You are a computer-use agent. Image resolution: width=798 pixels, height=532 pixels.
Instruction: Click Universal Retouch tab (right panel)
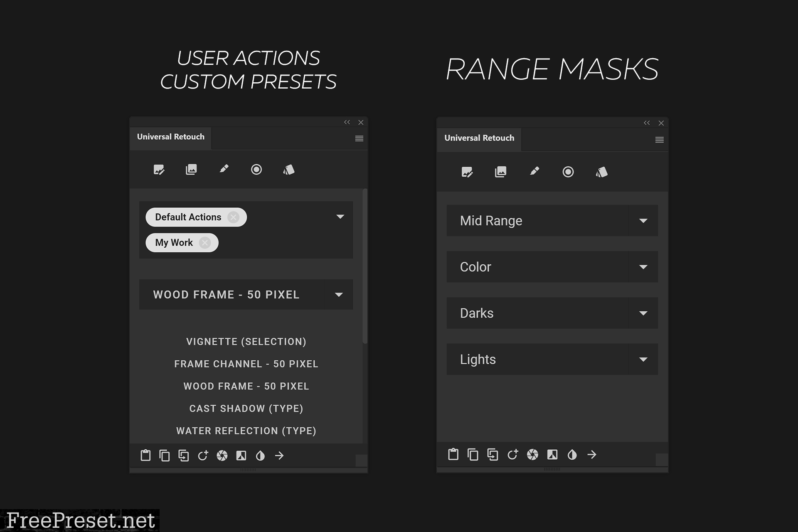pos(479,138)
